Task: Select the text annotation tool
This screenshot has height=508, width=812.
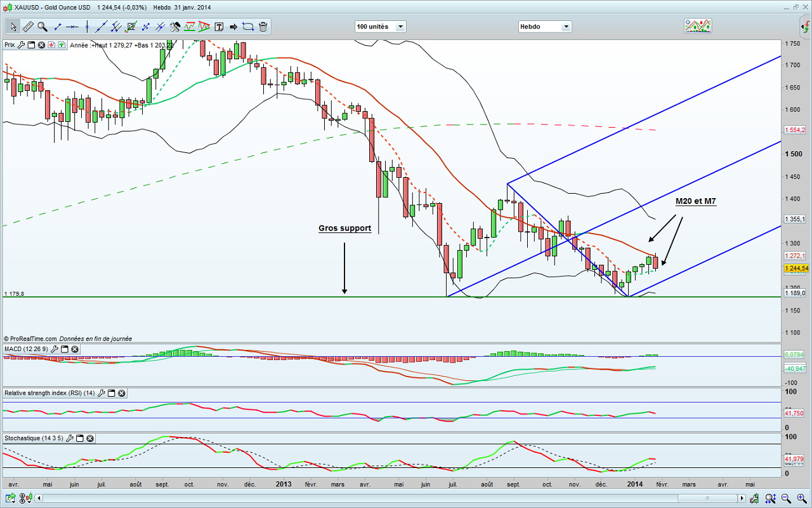Action: tap(219, 27)
